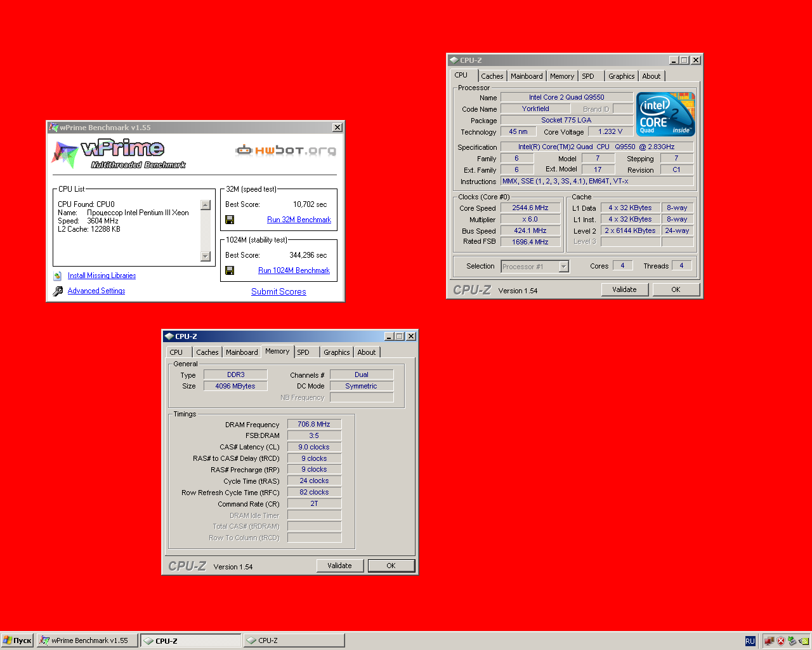The height and width of the screenshot is (650, 812).
Task: Click the Level 2 cache 2 x 6144 KBytes value
Action: 630,230
